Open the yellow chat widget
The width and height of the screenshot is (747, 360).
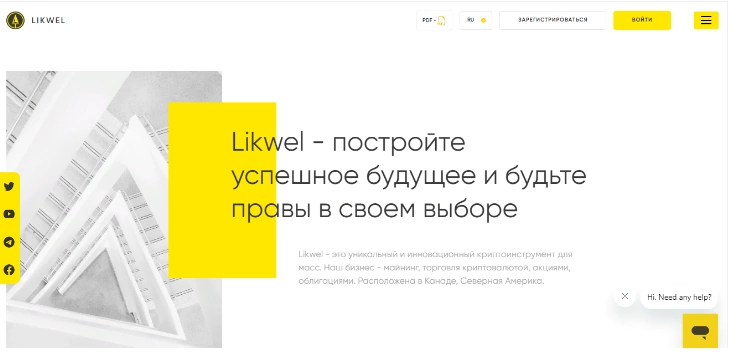[700, 331]
